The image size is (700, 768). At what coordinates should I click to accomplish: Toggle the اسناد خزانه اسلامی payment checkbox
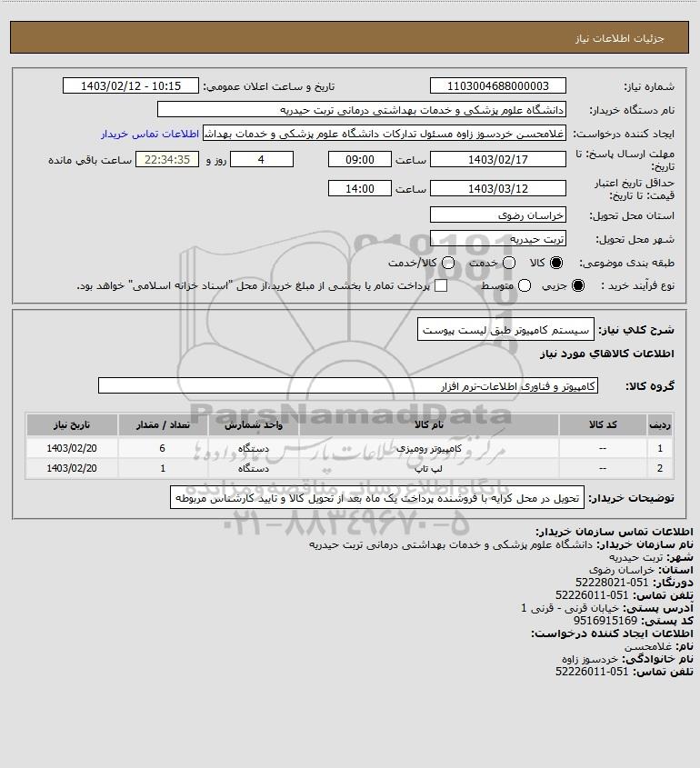click(441, 285)
